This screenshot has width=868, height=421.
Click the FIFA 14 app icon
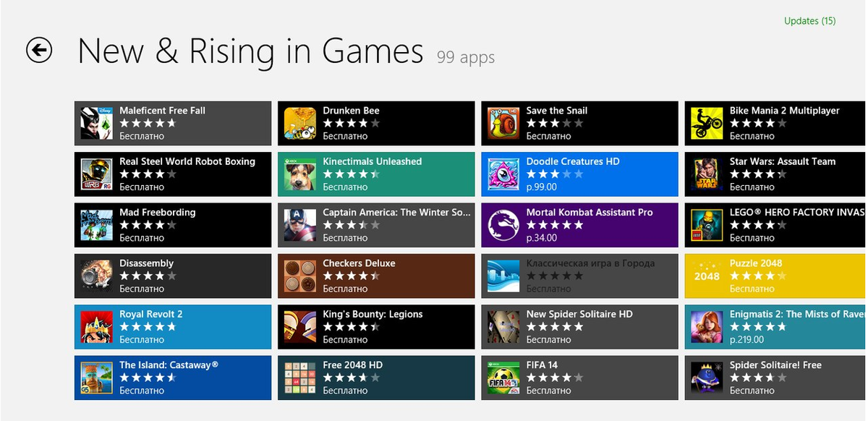coord(503,378)
